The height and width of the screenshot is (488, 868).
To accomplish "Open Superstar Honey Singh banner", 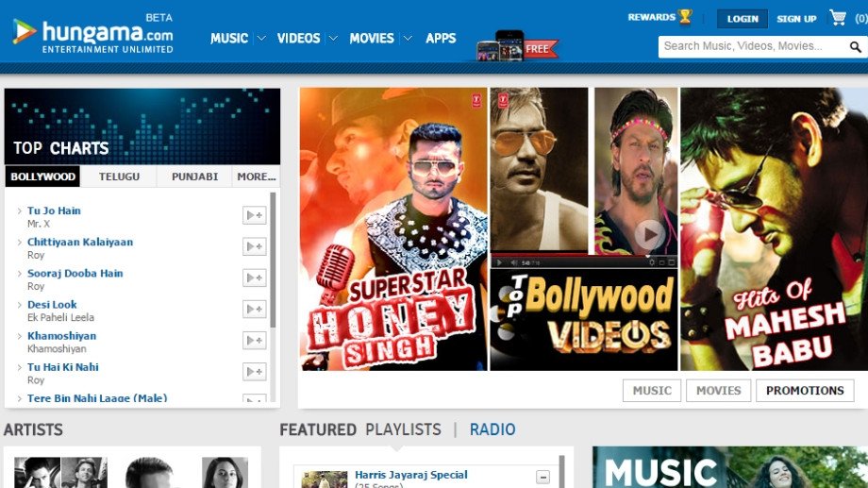I will point(393,228).
